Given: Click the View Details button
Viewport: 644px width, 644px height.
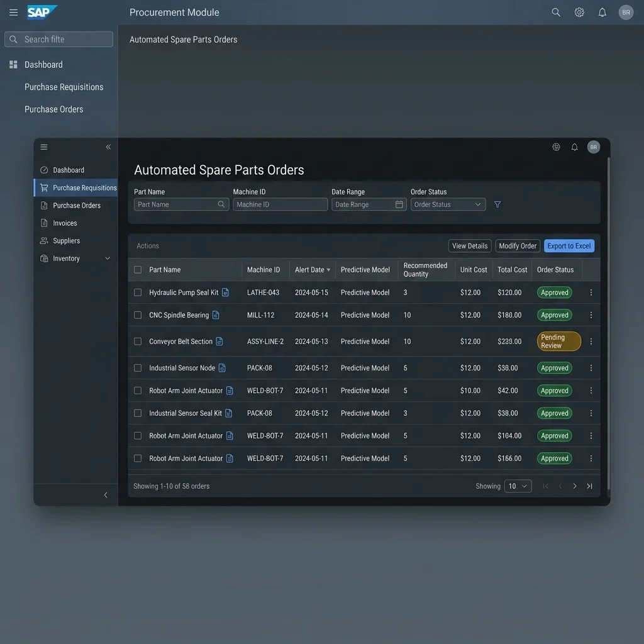Looking at the screenshot, I should tap(469, 246).
